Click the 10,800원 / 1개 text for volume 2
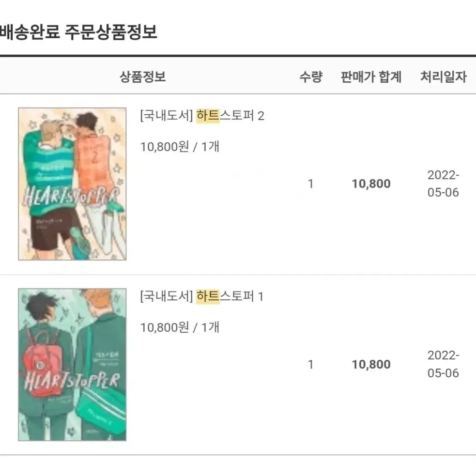 pyautogui.click(x=180, y=147)
